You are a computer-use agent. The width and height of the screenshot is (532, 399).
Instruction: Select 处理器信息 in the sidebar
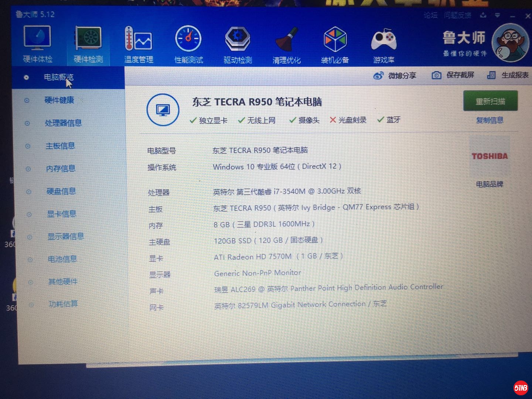tap(63, 123)
